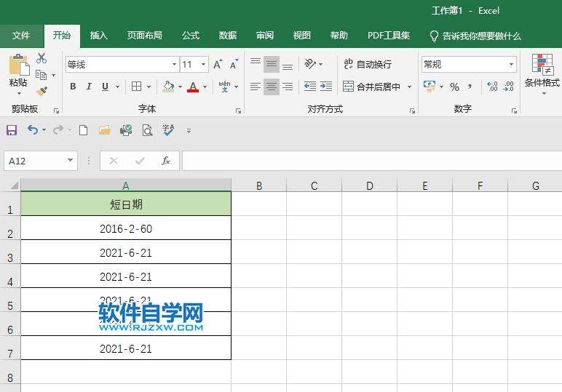This screenshot has height=392, width=562.
Task: Open the font size 11 dropdown
Action: 203,65
